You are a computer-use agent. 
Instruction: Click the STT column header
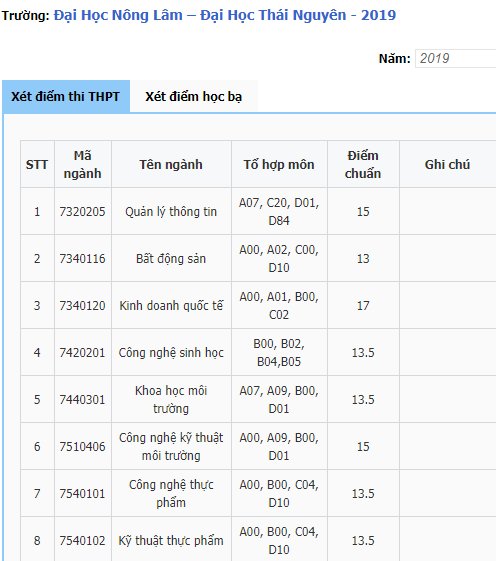[x=37, y=164]
